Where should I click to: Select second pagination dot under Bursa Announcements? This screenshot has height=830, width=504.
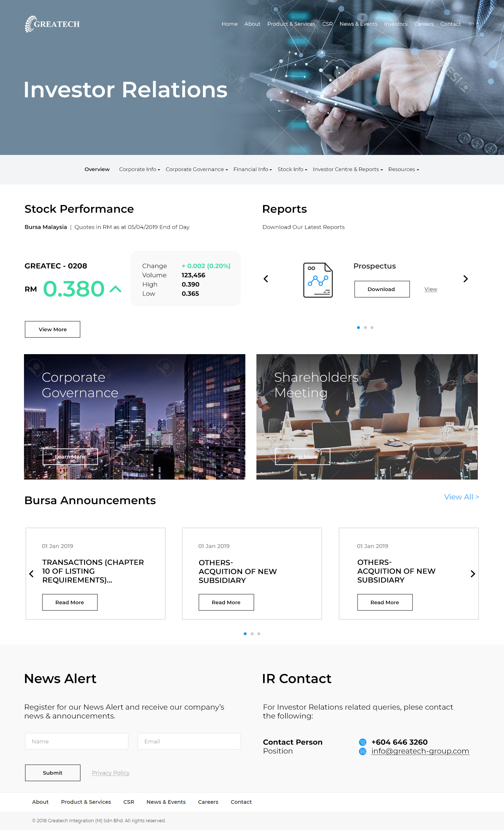252,634
